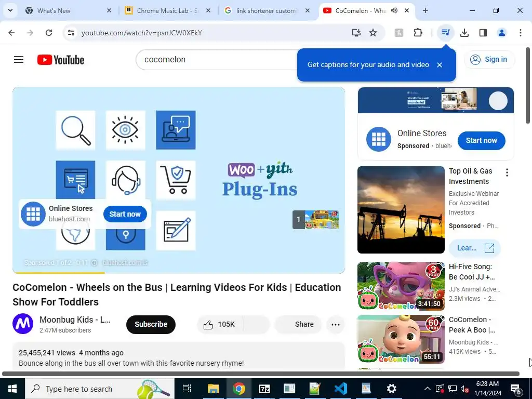Click Moonbug Kids channel name
Screen dimensions: 532x399
point(75,320)
